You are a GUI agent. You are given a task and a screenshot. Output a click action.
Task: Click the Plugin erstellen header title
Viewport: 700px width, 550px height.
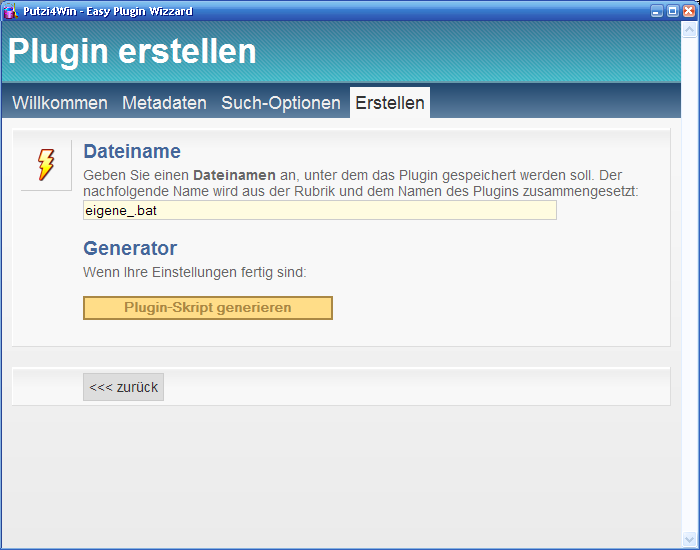pyautogui.click(x=132, y=51)
